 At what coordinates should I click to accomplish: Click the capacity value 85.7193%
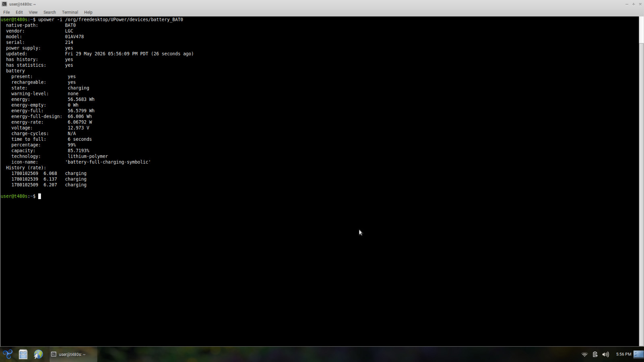78,151
